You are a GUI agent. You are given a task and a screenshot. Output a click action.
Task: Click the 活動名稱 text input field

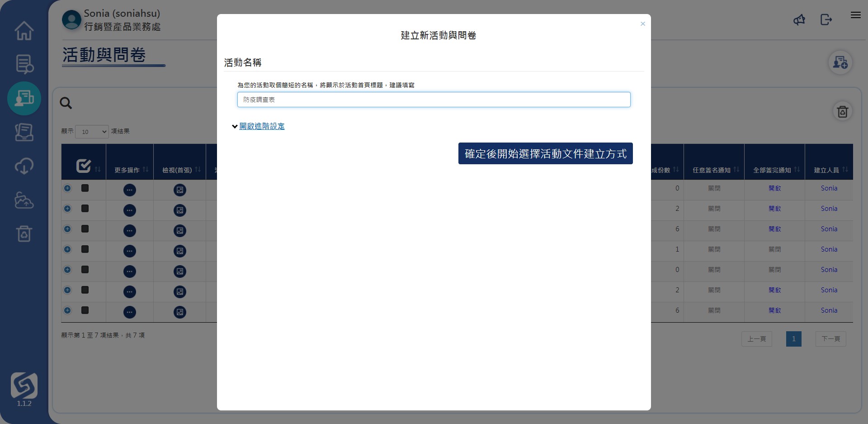(434, 100)
